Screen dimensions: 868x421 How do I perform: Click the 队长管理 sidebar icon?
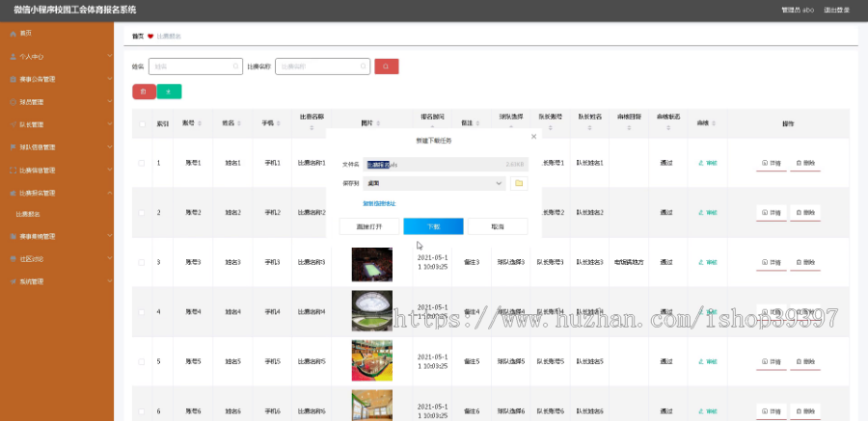pos(14,124)
